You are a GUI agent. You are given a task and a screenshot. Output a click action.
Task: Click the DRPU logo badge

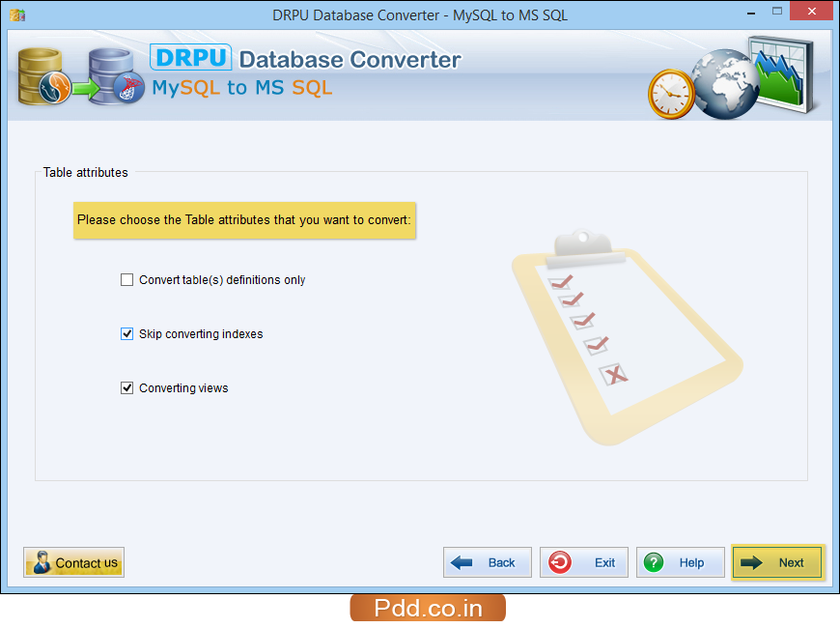[x=191, y=57]
